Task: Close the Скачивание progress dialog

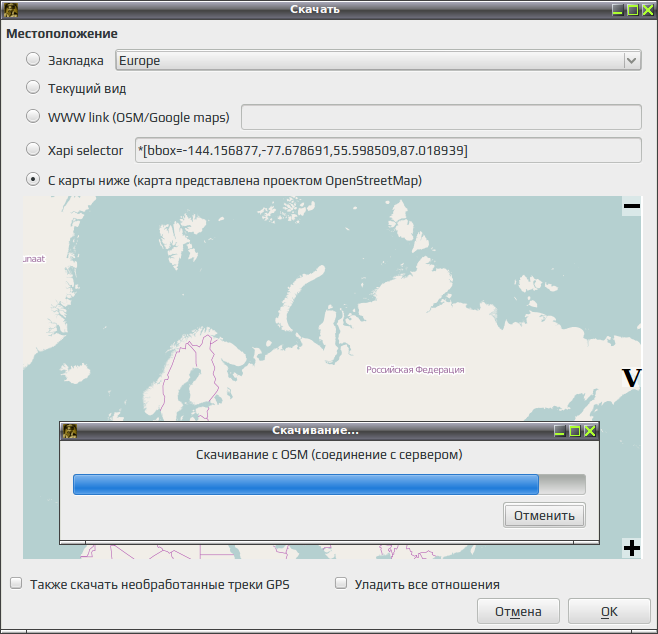Action: point(590,431)
